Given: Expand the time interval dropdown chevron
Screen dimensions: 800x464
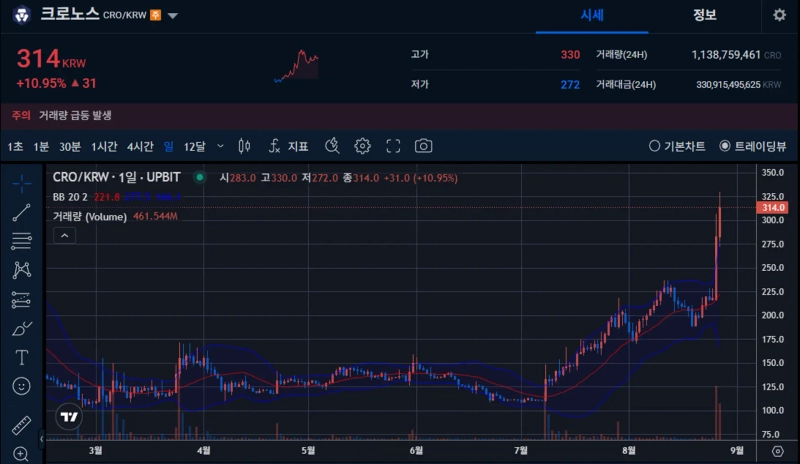Looking at the screenshot, I should 220,146.
